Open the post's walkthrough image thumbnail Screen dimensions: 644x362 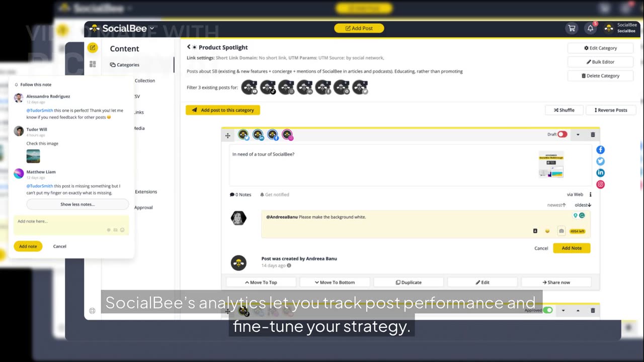click(551, 164)
